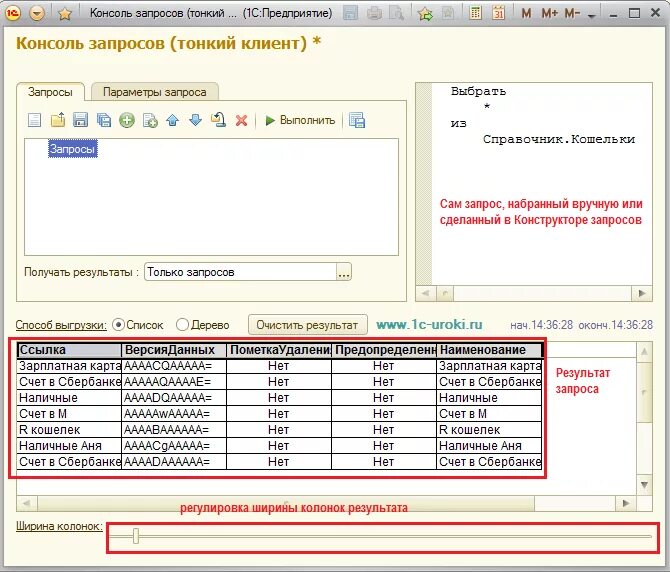670x572 pixels.
Task: Select R кошелек in the Ссылка column
Action: click(70, 430)
